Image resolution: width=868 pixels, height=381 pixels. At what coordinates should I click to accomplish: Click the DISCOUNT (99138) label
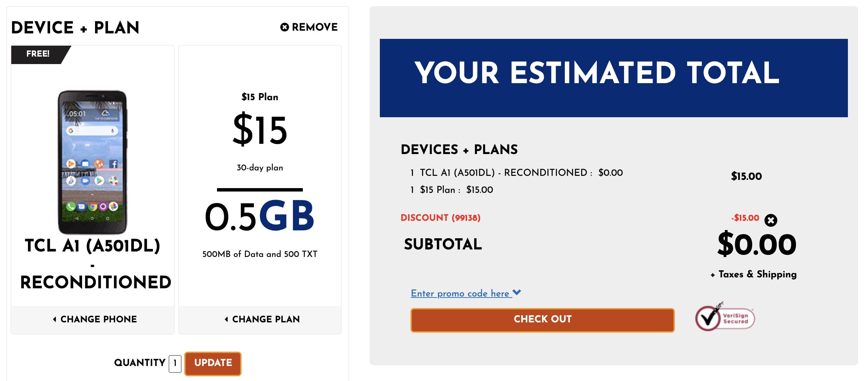pyautogui.click(x=440, y=218)
